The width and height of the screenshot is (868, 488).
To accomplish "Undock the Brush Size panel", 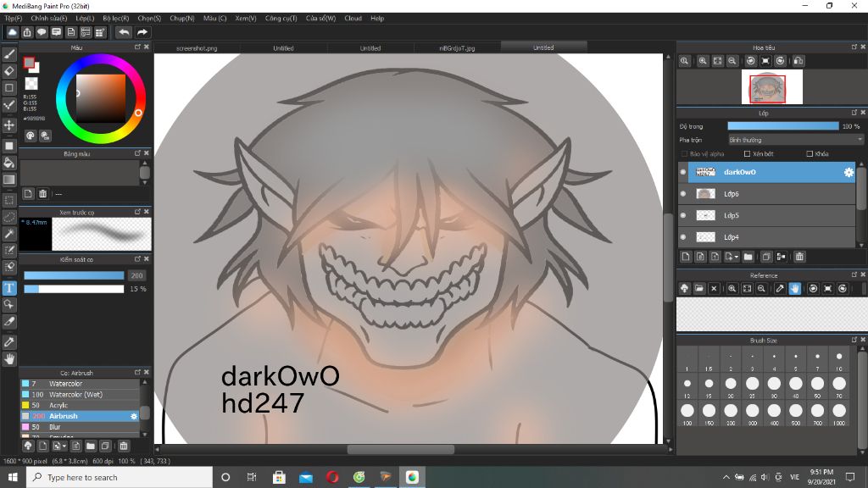I will (x=854, y=340).
